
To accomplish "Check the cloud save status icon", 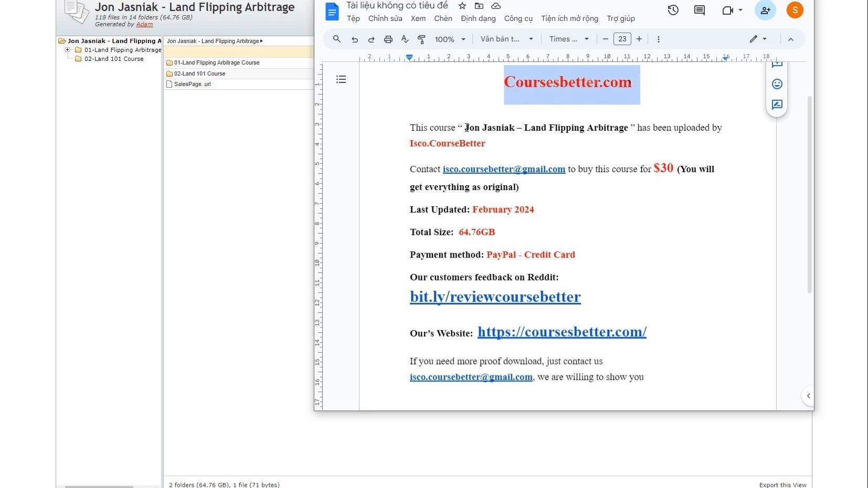I will [496, 6].
